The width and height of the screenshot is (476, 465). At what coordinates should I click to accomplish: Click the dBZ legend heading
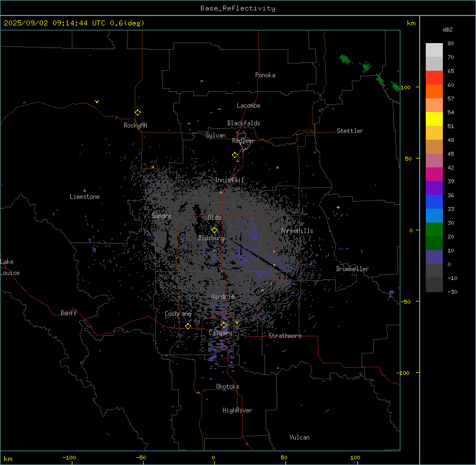(447, 29)
